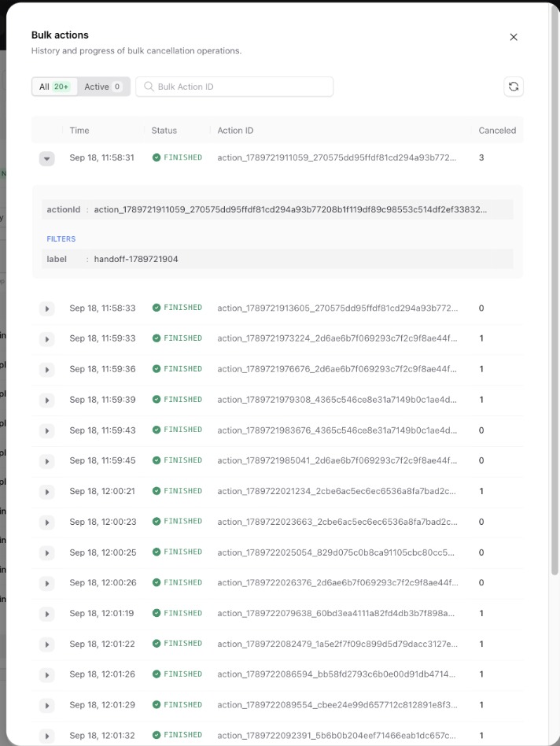The height and width of the screenshot is (746, 560).
Task: Click action ID action_1789721973224
Action: pyautogui.click(x=337, y=338)
